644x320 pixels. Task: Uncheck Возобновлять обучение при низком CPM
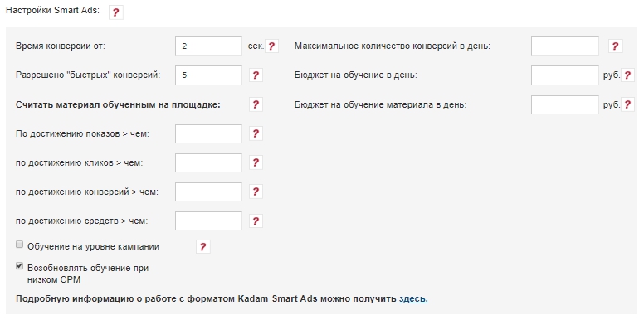[19, 266]
